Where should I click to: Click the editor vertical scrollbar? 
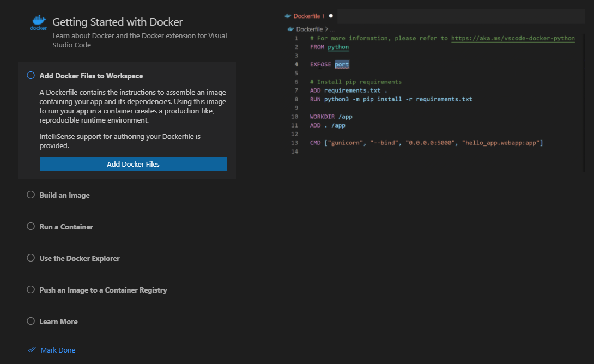coord(584,102)
